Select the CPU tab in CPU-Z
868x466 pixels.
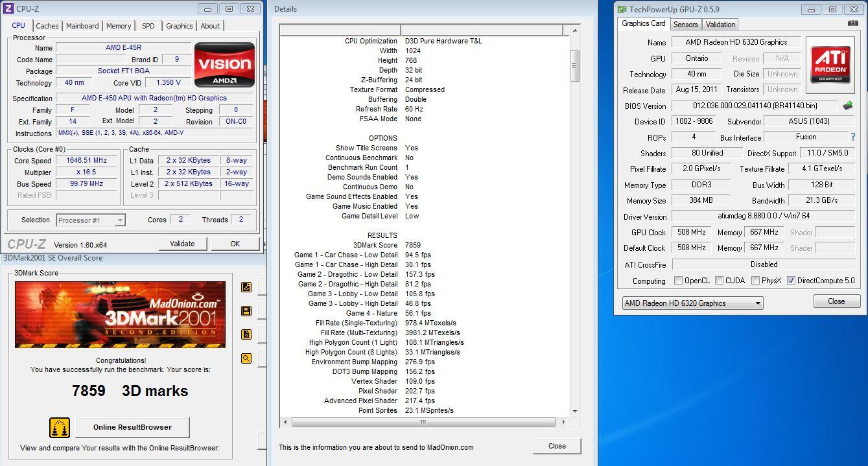pyautogui.click(x=19, y=25)
